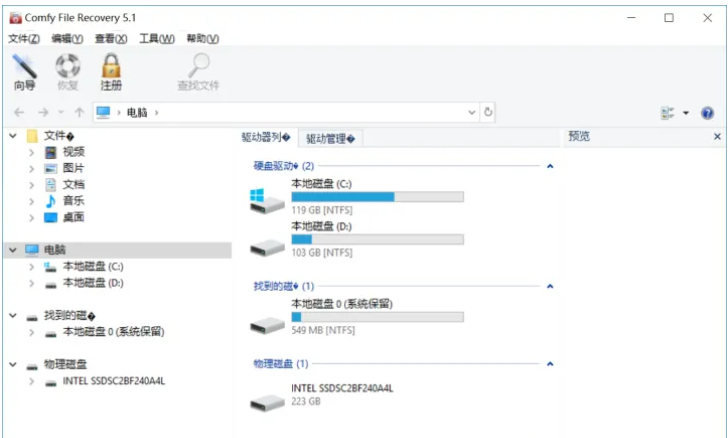Select 音乐 folder in the tree

(74, 200)
